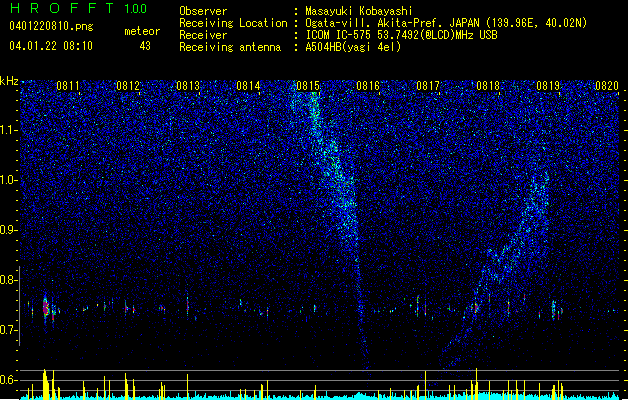Viewport: 629px width, 400px height.
Task: Click the 0.7 frequency axis label
Action: coord(8,330)
